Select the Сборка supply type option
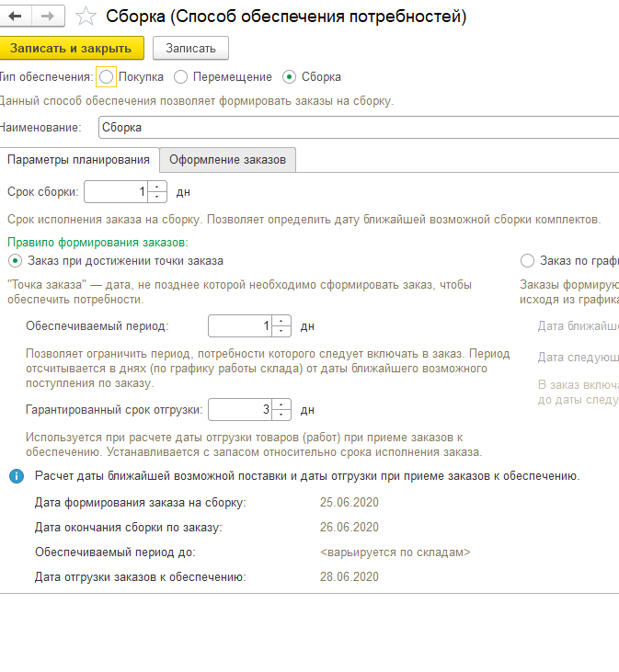The image size is (619, 672). point(289,77)
